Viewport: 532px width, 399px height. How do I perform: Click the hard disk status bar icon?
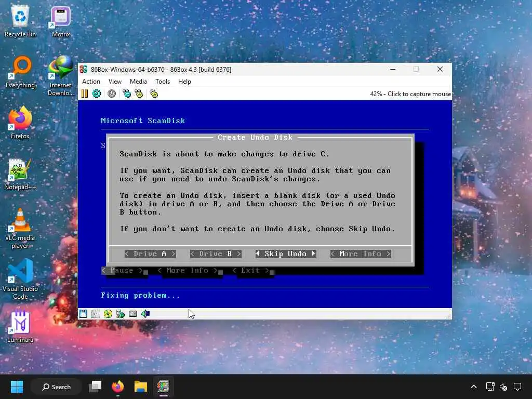tap(133, 314)
